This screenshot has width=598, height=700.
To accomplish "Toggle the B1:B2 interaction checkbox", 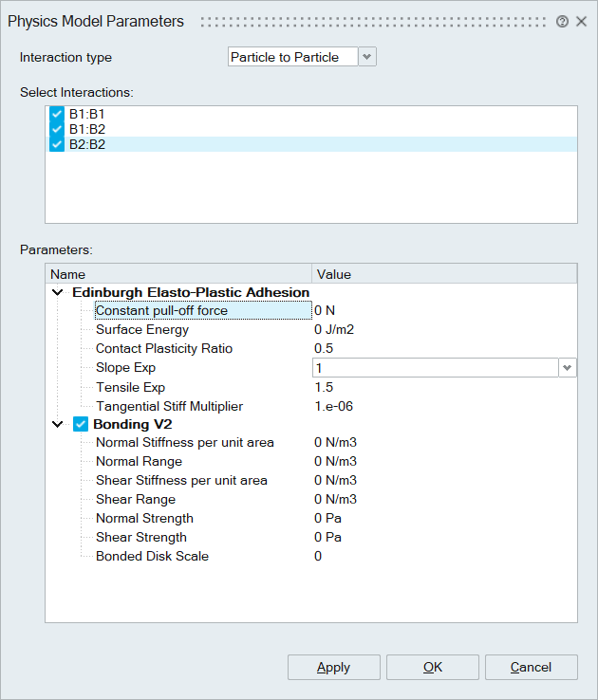I will click(57, 129).
